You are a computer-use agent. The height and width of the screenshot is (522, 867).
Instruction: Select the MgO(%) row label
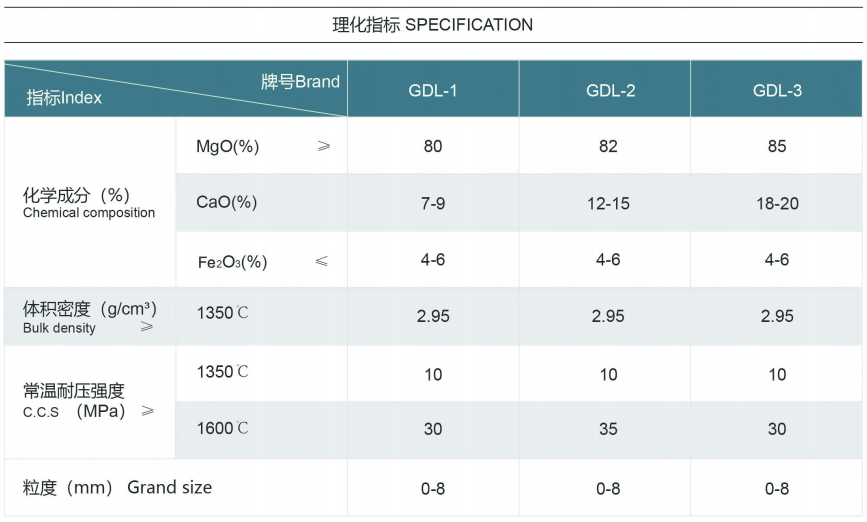[227, 146]
